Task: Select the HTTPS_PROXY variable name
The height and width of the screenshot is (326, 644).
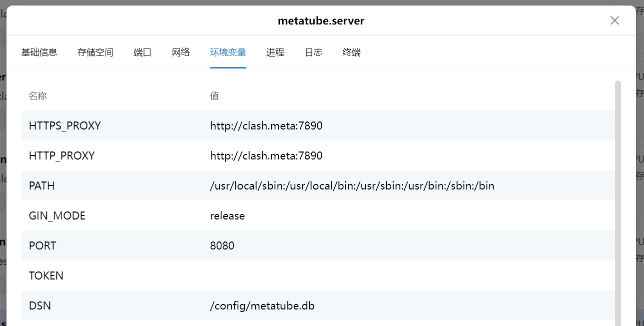Action: click(x=65, y=126)
